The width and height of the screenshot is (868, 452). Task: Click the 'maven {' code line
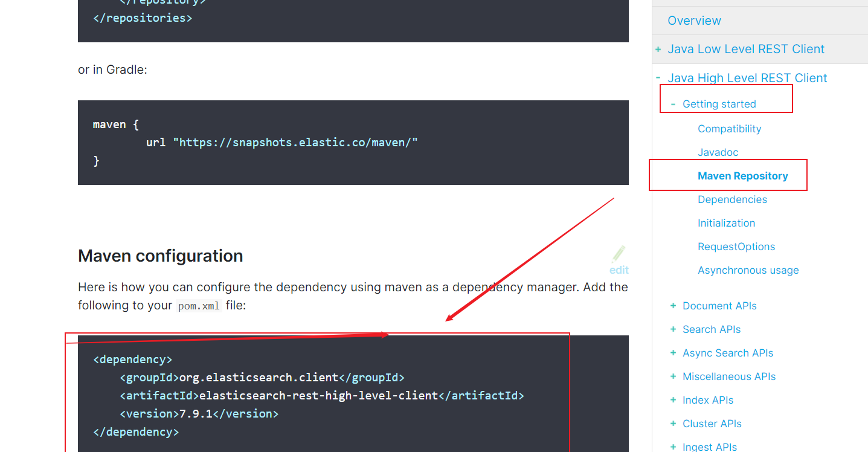pos(116,124)
